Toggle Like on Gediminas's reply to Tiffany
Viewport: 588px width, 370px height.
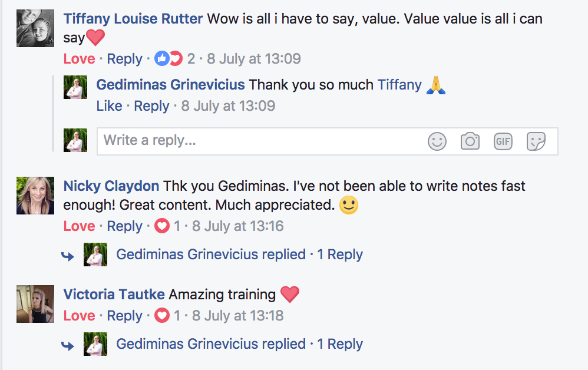pos(109,106)
